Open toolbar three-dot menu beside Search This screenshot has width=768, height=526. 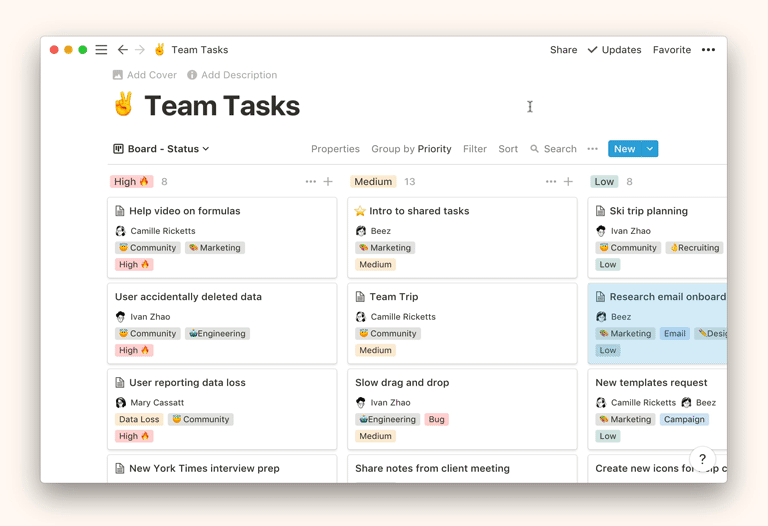592,149
